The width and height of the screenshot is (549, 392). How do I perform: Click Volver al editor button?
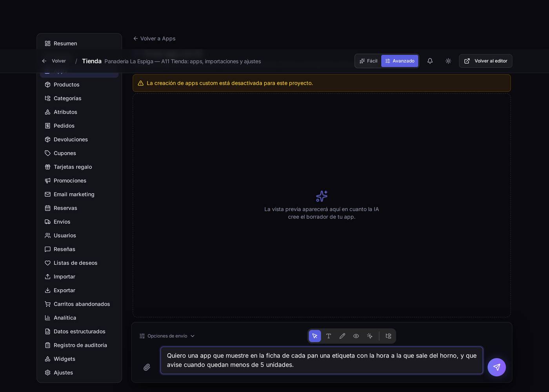(x=485, y=61)
